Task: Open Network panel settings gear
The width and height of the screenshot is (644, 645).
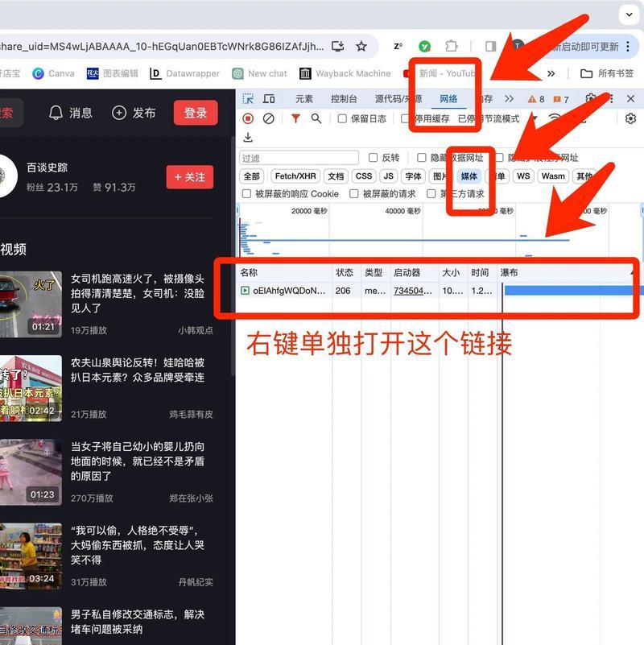Action: [630, 119]
